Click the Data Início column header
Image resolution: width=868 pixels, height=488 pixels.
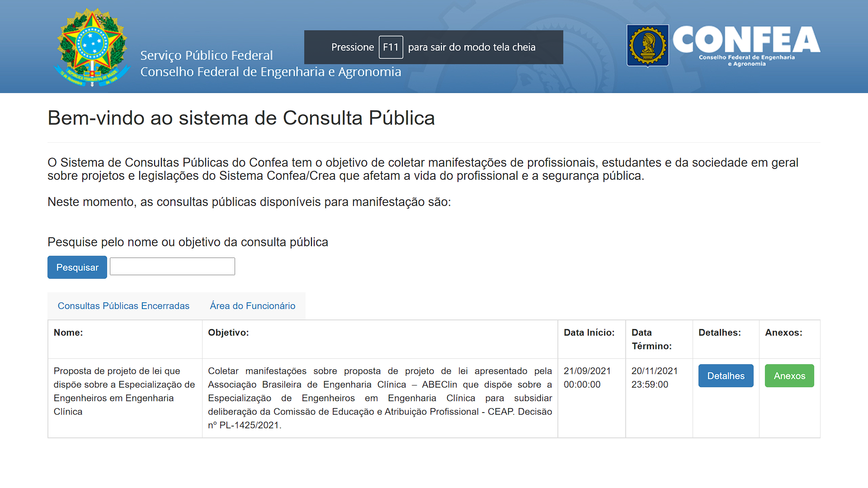coord(589,333)
